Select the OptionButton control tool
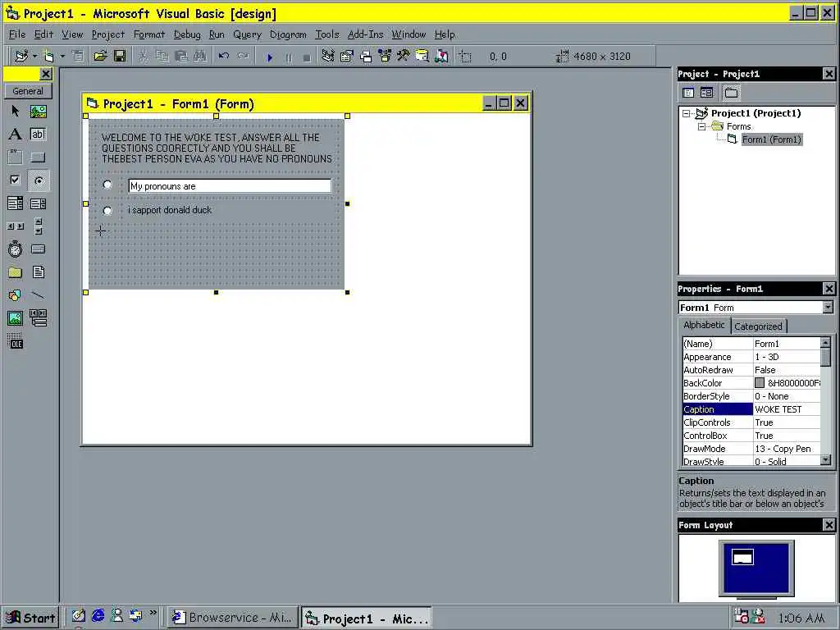The height and width of the screenshot is (630, 840). 38,180
